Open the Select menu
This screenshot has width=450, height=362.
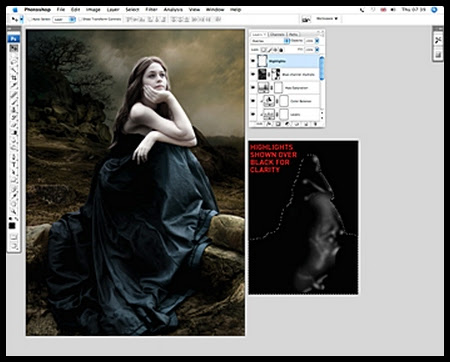[x=132, y=10]
